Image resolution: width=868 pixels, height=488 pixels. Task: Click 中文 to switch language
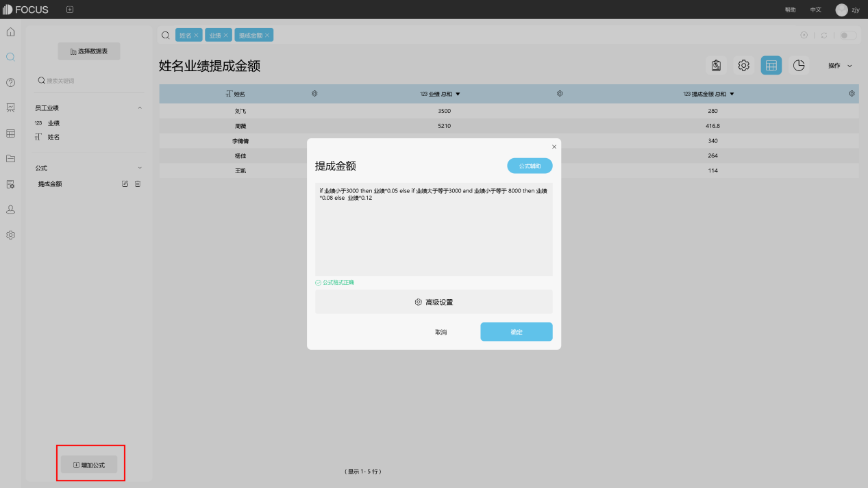click(x=815, y=10)
